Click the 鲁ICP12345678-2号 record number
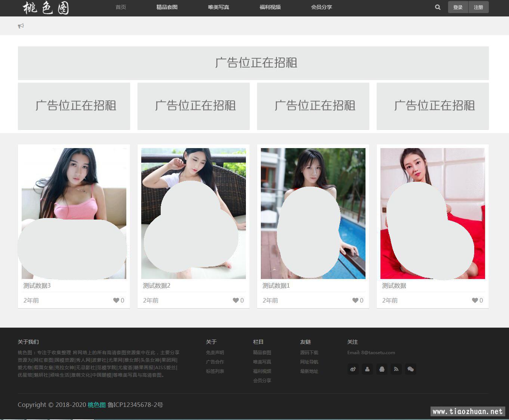 click(135, 405)
